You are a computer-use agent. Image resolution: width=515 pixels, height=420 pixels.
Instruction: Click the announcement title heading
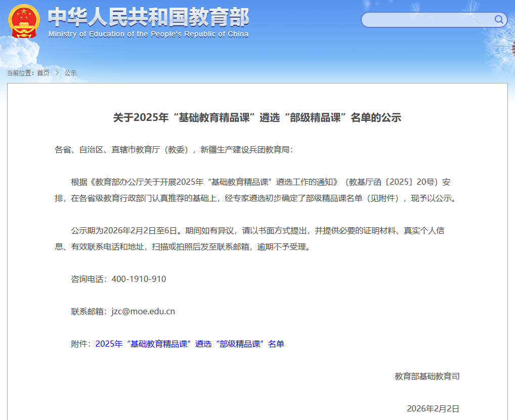click(257, 118)
